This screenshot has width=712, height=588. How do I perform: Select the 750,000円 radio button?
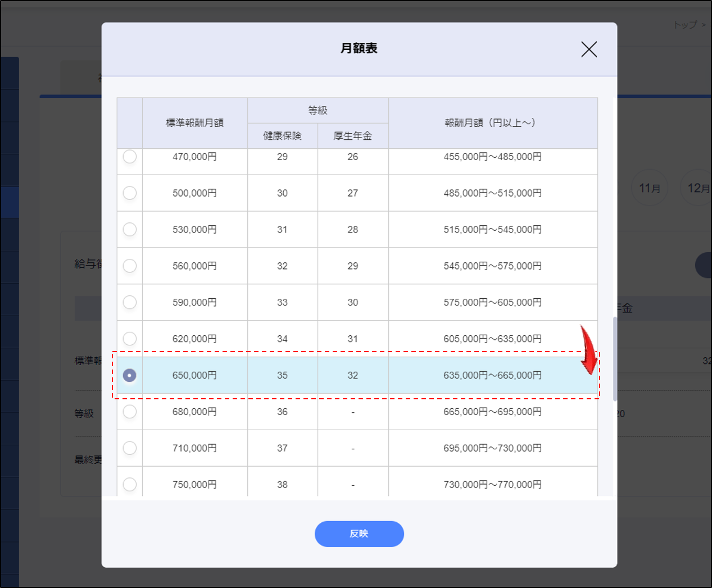(x=130, y=484)
